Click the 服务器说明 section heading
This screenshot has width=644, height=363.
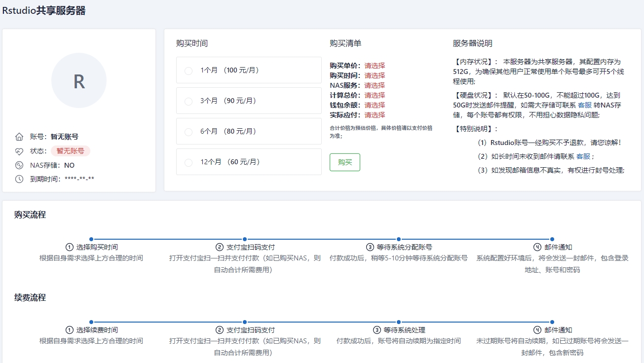point(473,43)
